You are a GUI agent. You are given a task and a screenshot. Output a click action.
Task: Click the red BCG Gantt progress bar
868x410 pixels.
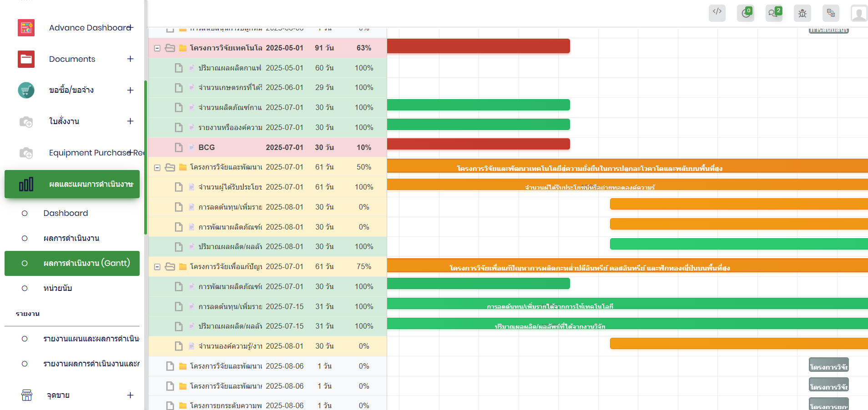[x=478, y=144]
